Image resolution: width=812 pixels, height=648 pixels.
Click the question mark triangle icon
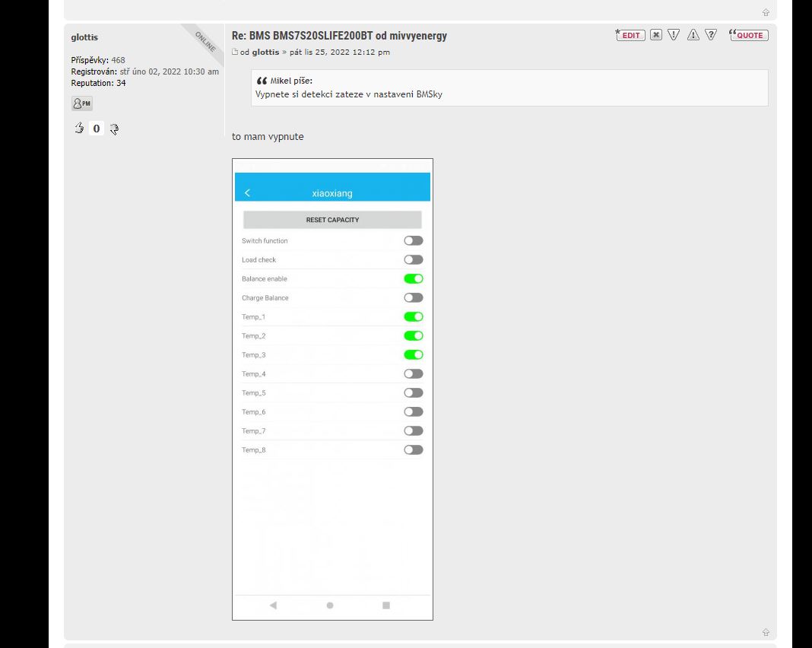point(711,35)
